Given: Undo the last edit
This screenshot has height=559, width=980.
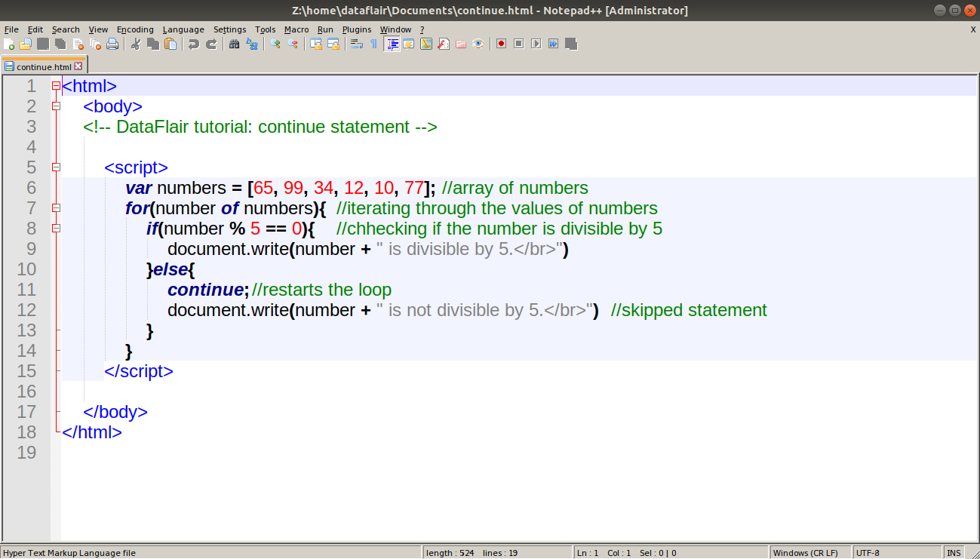Looking at the screenshot, I should [x=194, y=44].
